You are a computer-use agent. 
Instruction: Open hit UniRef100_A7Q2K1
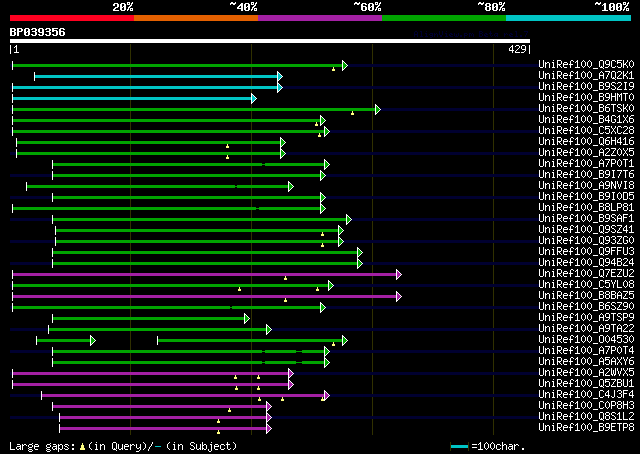586,76
